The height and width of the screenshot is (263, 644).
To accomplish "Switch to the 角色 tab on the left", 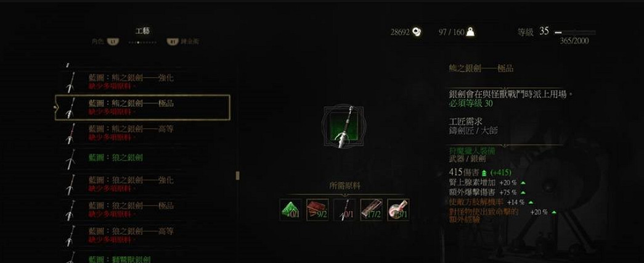I will click(105, 41).
